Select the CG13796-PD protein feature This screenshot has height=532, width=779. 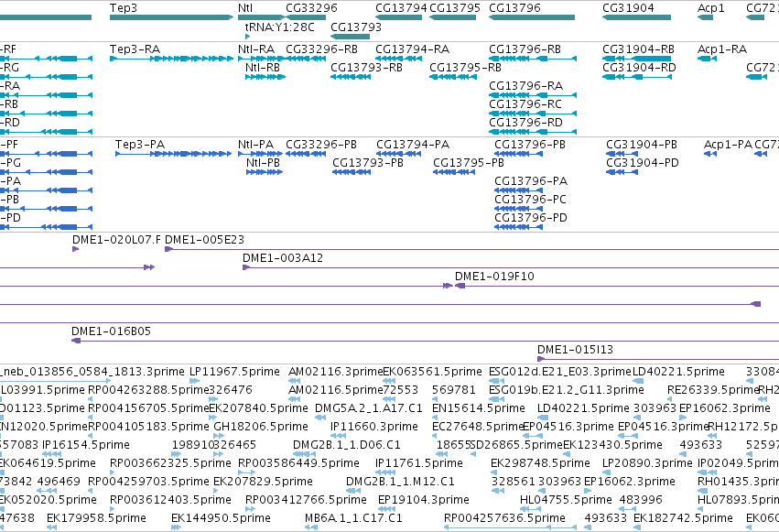(519, 227)
